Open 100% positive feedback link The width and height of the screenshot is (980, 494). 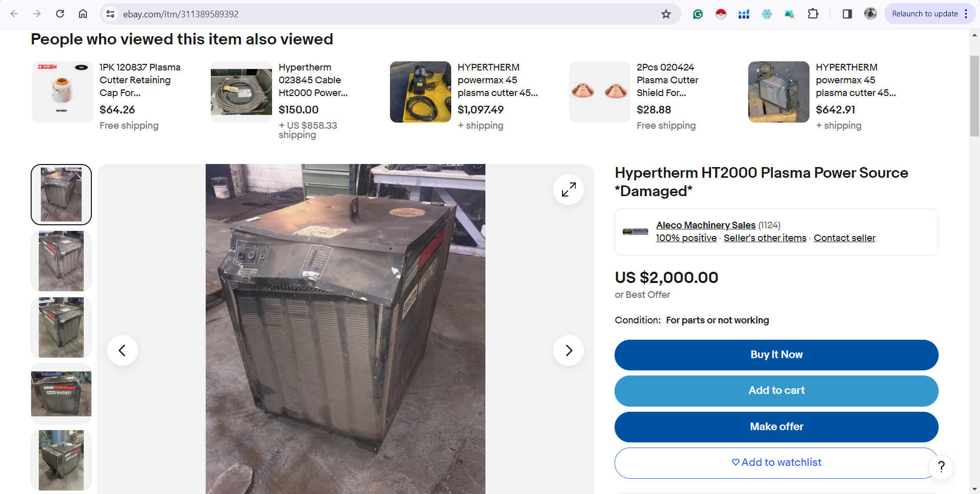pyautogui.click(x=686, y=238)
